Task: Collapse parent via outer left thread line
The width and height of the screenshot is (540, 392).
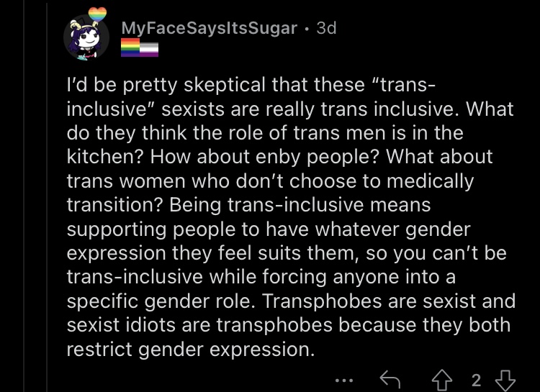Action: click(x=24, y=196)
